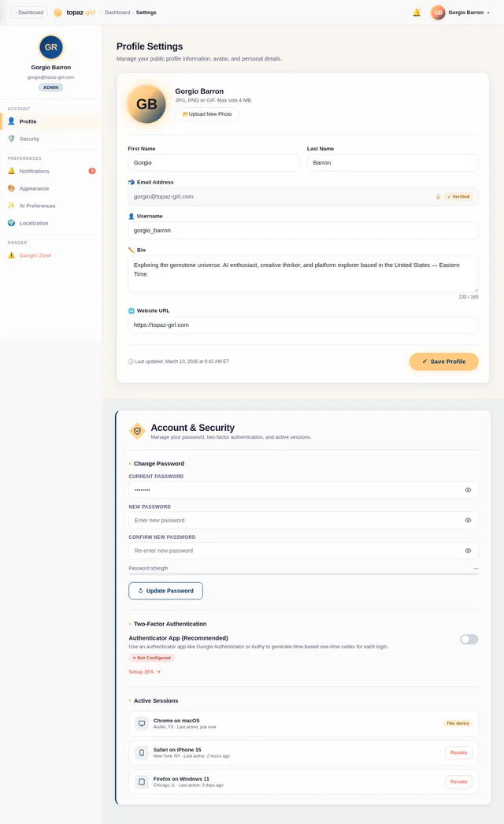This screenshot has width=504, height=824.
Task: Go back using the Dashboard chevron button
Action: 29,13
